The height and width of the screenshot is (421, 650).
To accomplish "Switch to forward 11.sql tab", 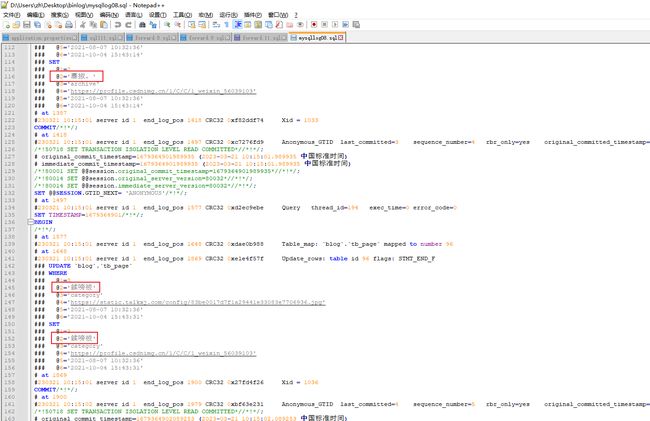I will click(260, 38).
